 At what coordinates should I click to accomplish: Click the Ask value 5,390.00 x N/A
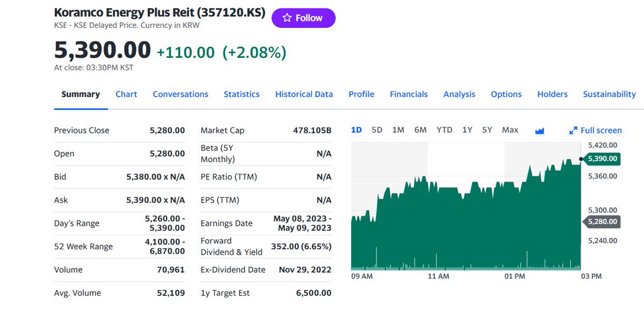[155, 200]
